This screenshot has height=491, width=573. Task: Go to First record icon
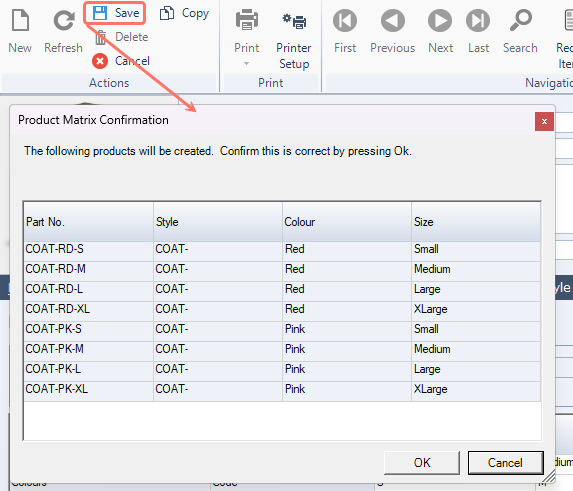click(345, 20)
